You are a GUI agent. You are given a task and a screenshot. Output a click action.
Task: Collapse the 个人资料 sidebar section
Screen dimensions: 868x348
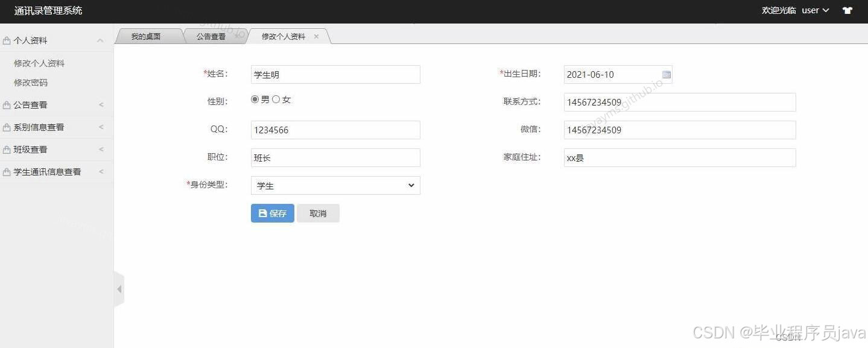point(100,41)
